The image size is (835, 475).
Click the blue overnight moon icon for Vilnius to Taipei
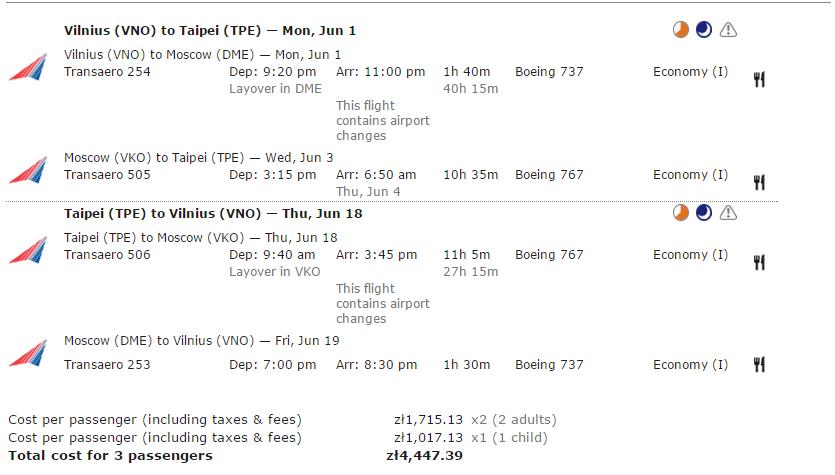point(704,30)
